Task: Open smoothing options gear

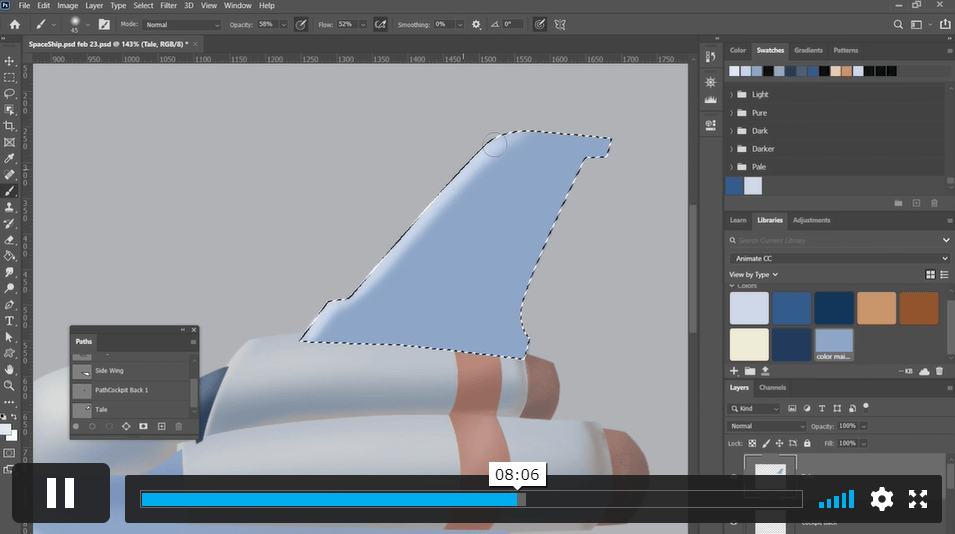Action: tap(476, 24)
